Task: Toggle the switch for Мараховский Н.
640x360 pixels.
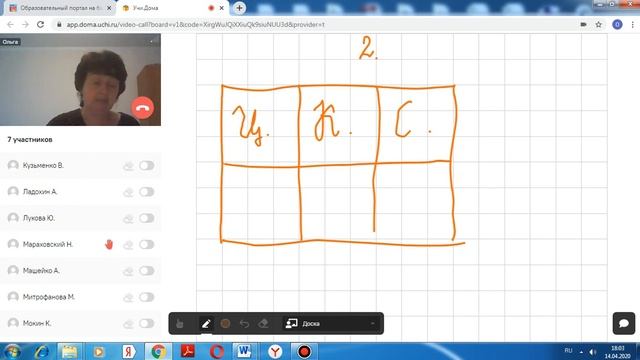Action: (146, 244)
